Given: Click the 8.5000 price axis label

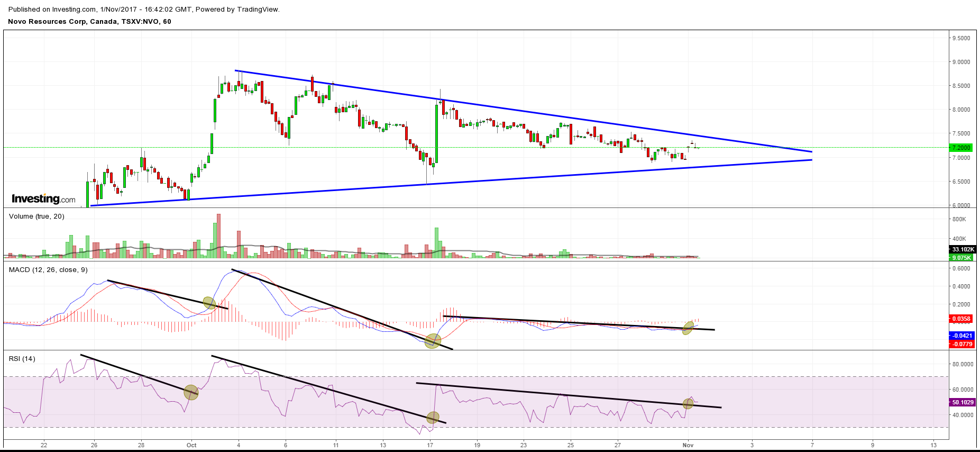Looking at the screenshot, I should [x=961, y=86].
